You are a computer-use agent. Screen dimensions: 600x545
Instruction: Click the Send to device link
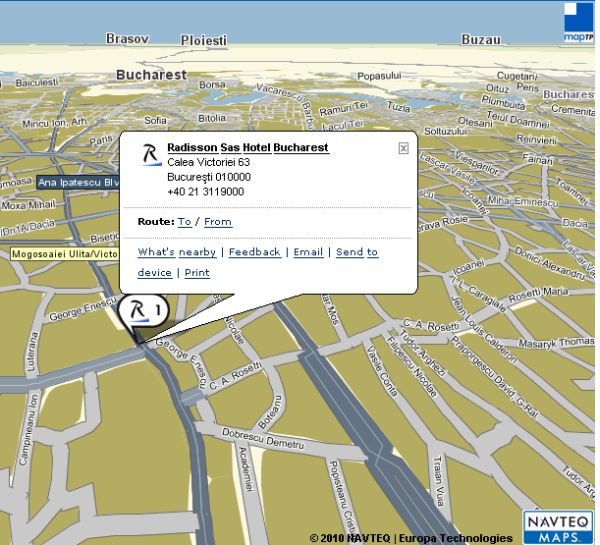pos(357,252)
